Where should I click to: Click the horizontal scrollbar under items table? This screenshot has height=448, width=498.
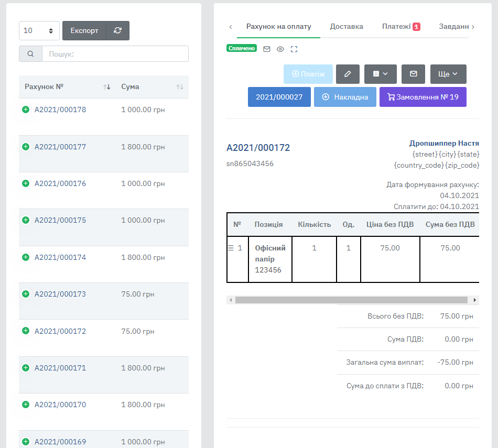pos(351,300)
